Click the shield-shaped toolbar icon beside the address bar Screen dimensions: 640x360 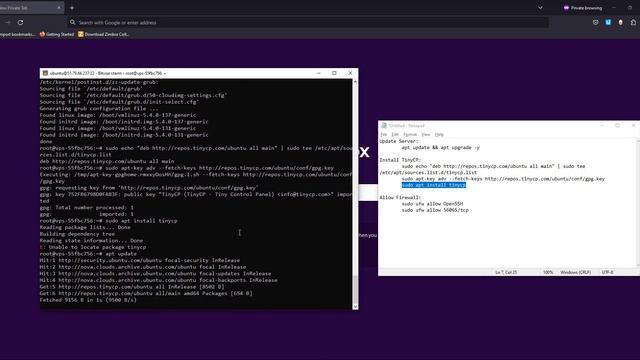pyautogui.click(x=596, y=22)
